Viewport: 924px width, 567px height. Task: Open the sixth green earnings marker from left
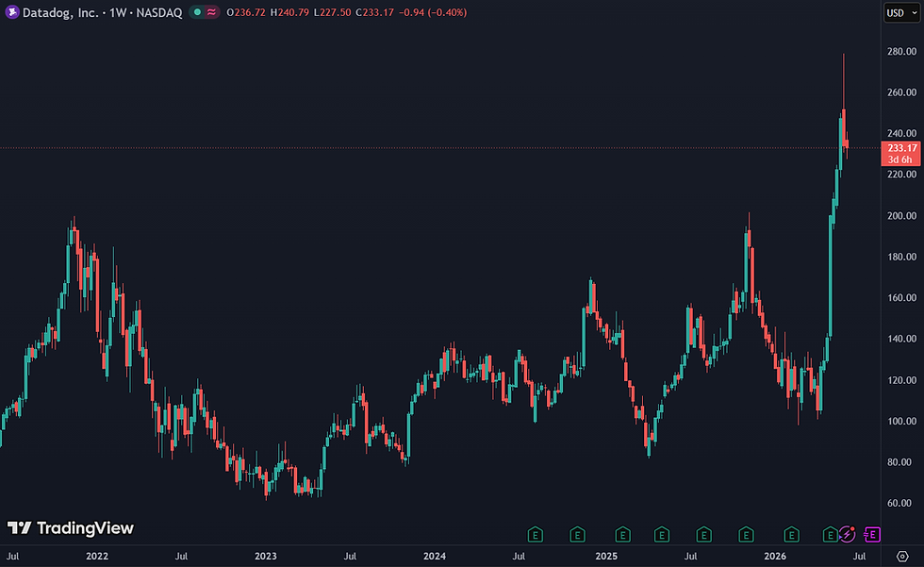point(746,535)
